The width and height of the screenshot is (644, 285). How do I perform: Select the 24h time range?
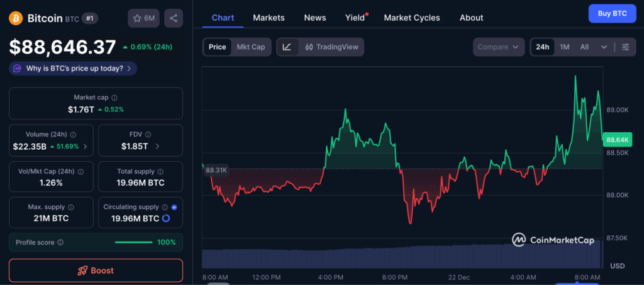(542, 47)
